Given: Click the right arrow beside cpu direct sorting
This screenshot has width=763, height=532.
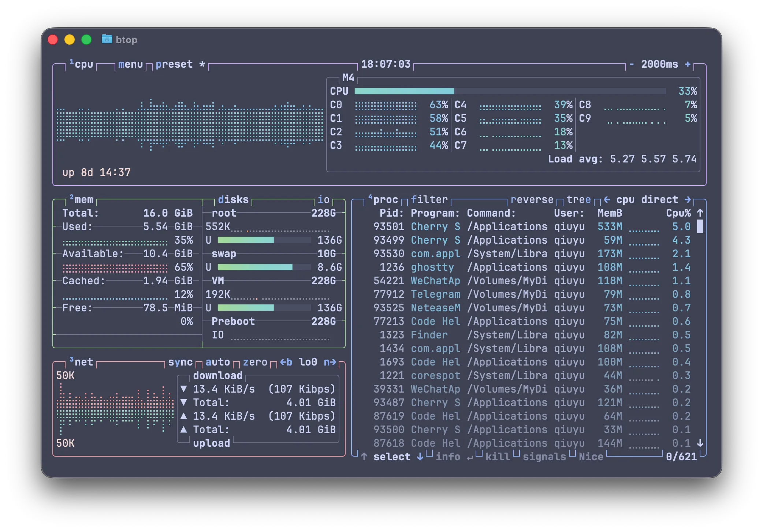Looking at the screenshot, I should (688, 200).
